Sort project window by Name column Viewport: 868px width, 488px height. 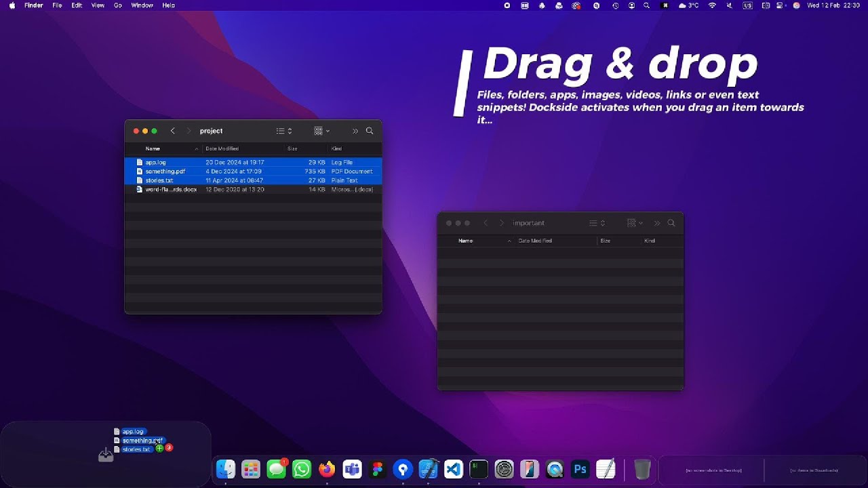click(x=153, y=148)
